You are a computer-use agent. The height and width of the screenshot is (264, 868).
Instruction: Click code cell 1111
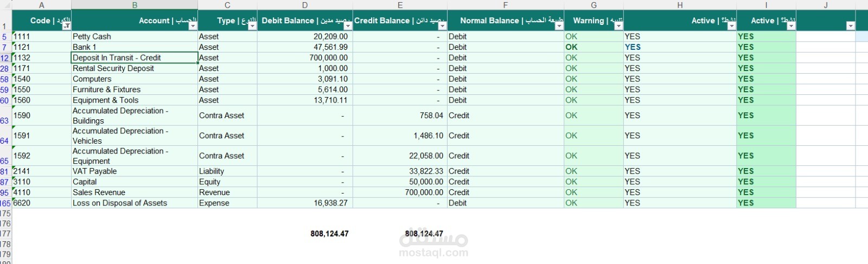(x=41, y=36)
